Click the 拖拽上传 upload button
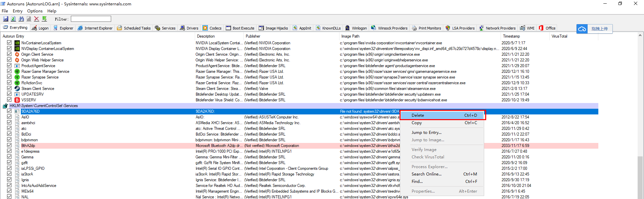This screenshot has width=644, height=199. [595, 29]
